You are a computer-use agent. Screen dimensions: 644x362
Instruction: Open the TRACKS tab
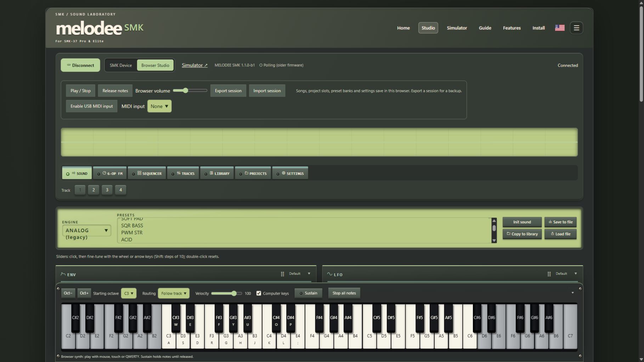(183, 173)
